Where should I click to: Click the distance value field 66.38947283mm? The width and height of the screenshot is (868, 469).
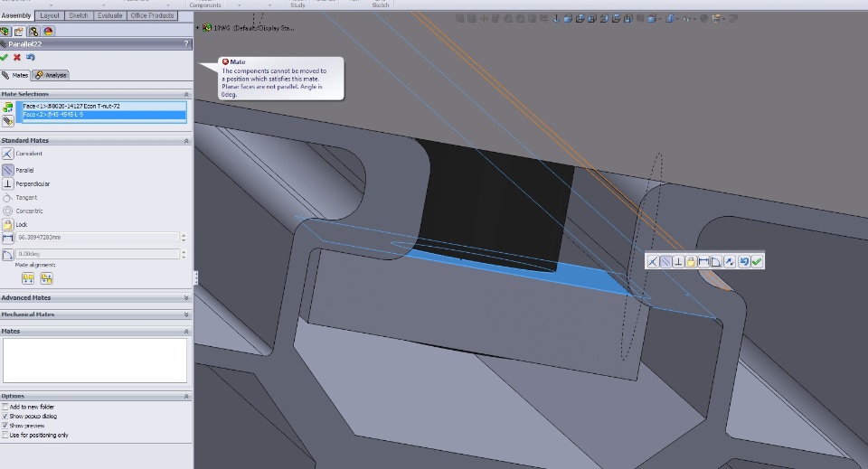[x=98, y=238]
